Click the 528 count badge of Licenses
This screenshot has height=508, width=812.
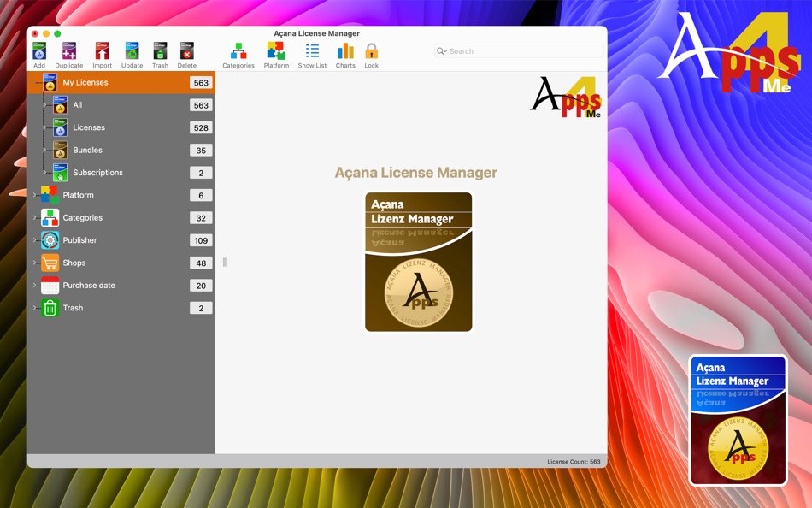(201, 127)
